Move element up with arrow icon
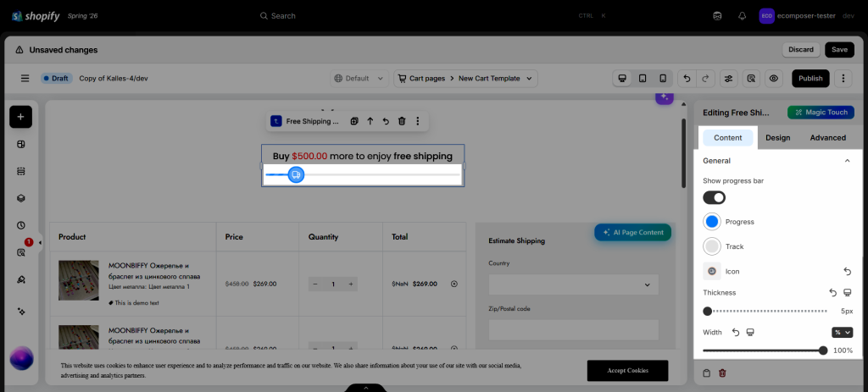The height and width of the screenshot is (392, 868). 370,121
